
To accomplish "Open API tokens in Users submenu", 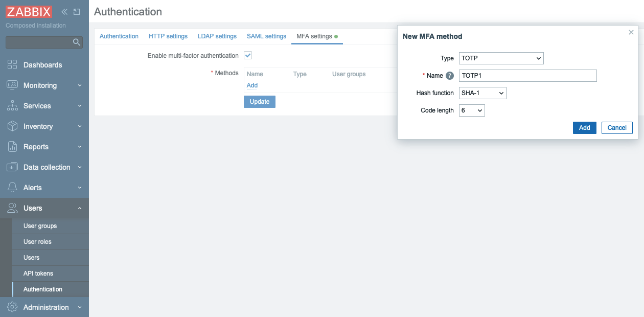I will (38, 274).
